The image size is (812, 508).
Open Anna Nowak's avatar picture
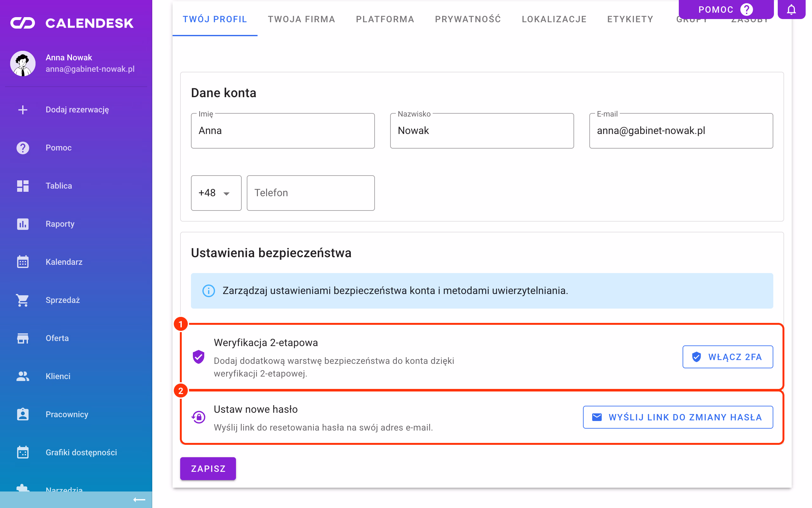[23, 63]
